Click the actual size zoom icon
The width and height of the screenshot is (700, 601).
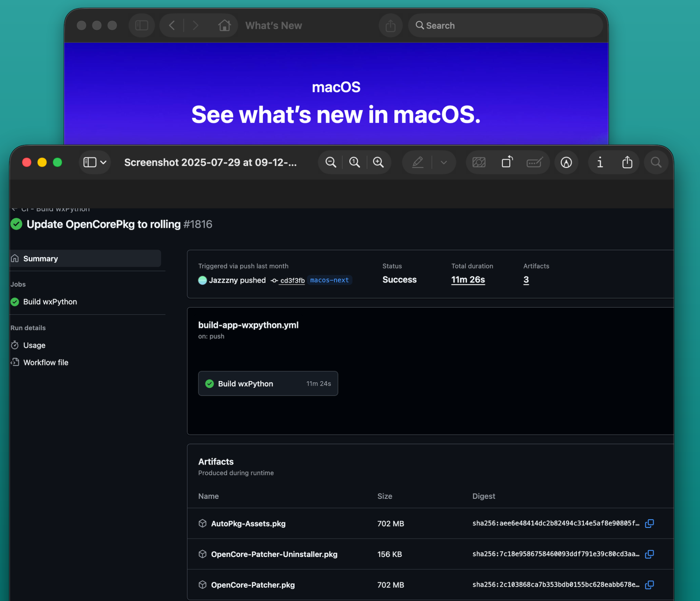tap(354, 162)
